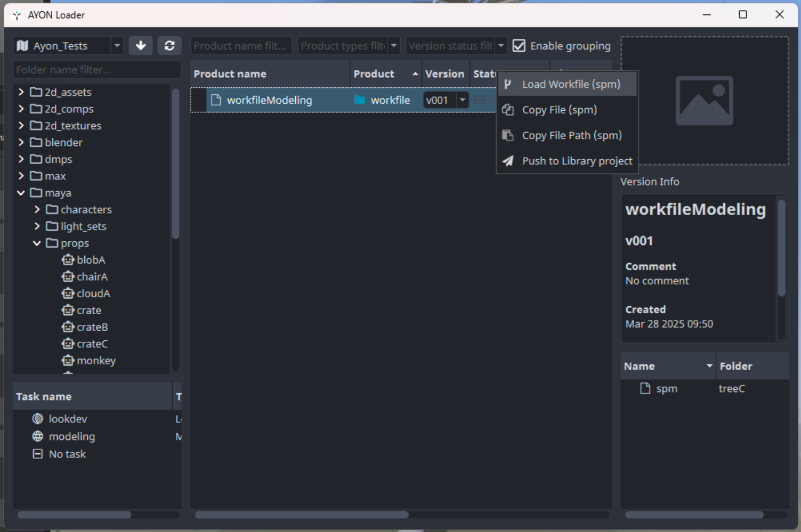Expand the 2d_textures folder
This screenshot has height=532, width=801.
[21, 126]
